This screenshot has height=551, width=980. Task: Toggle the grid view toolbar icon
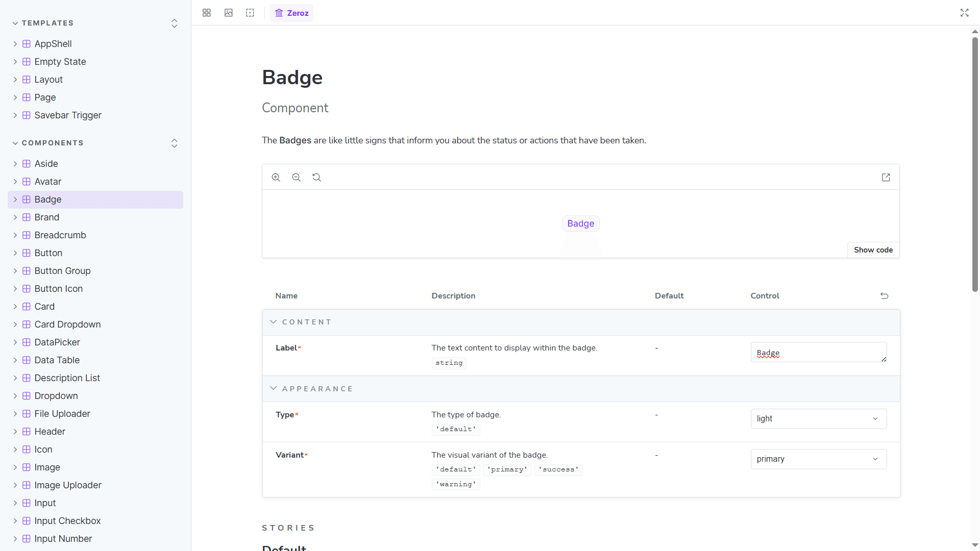tap(207, 13)
